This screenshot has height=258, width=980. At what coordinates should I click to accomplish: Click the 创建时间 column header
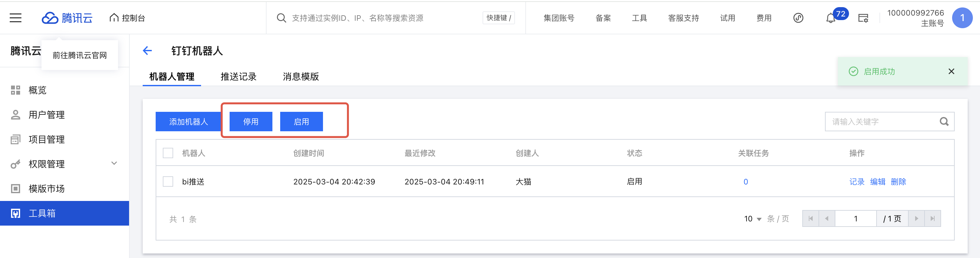pos(308,153)
